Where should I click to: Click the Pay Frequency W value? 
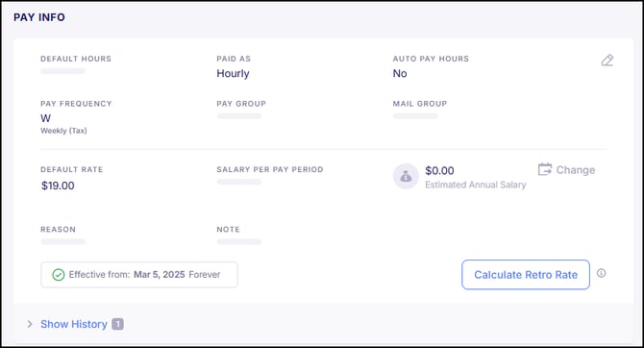[45, 118]
